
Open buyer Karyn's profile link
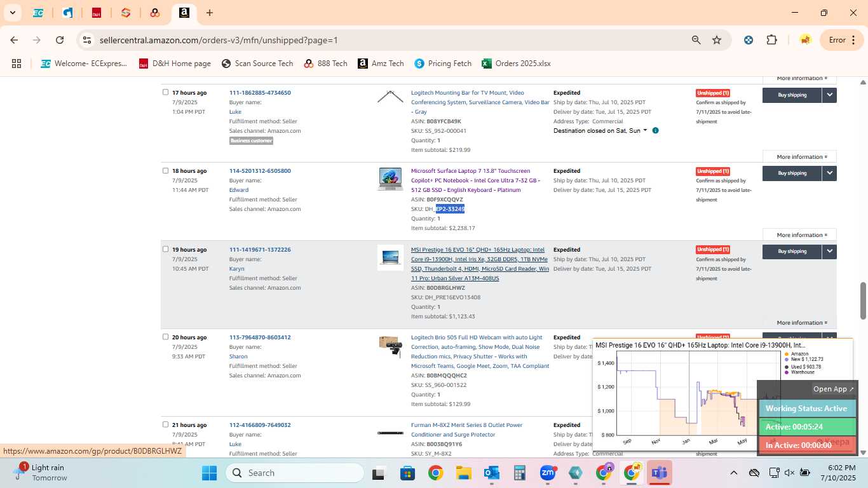click(236, 269)
